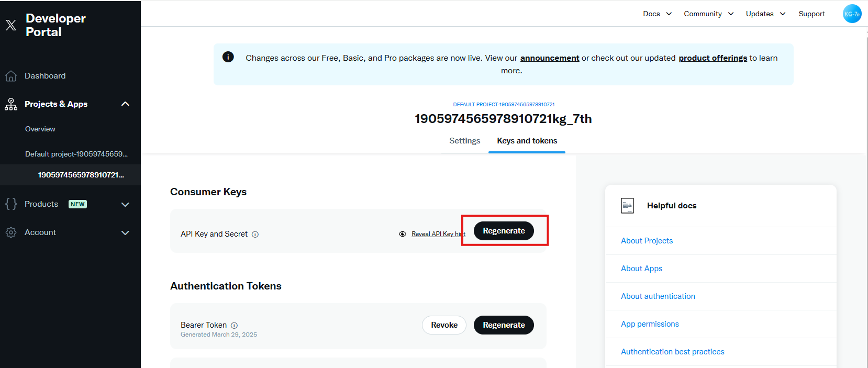
Task: Click the Helpful docs document icon
Action: point(627,206)
